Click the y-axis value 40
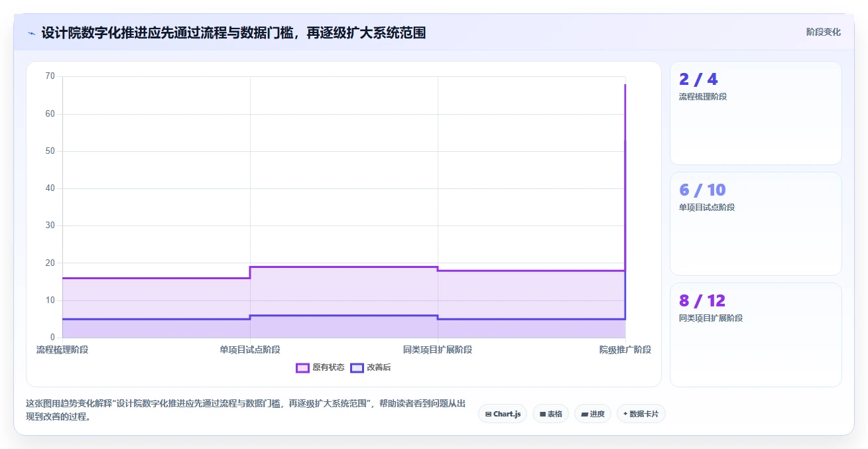This screenshot has width=868, height=449. click(50, 188)
